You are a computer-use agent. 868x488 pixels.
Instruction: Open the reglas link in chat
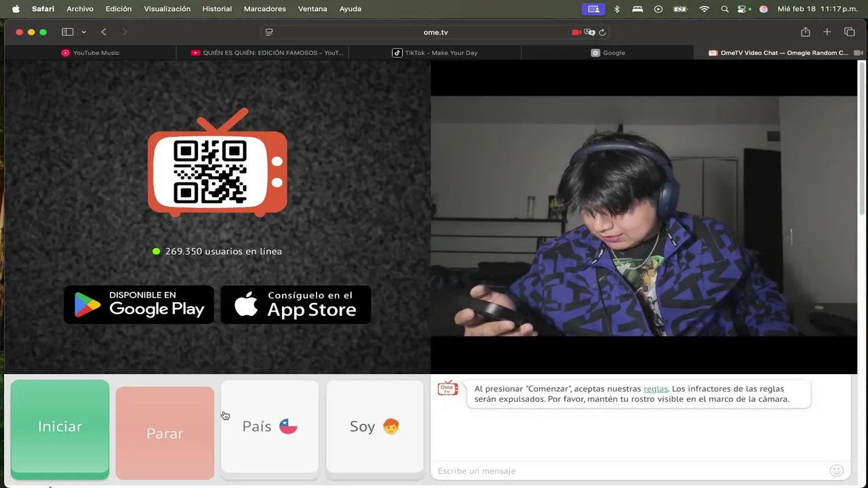tap(656, 388)
